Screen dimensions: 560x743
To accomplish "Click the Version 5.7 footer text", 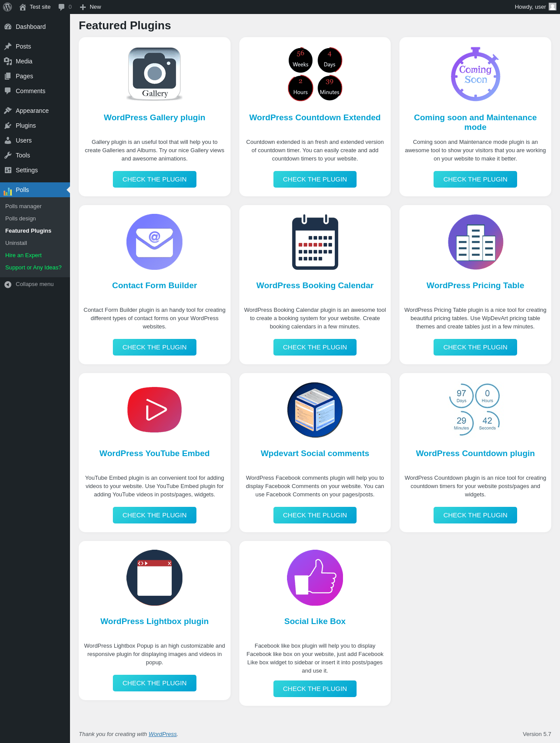I will (x=537, y=734).
